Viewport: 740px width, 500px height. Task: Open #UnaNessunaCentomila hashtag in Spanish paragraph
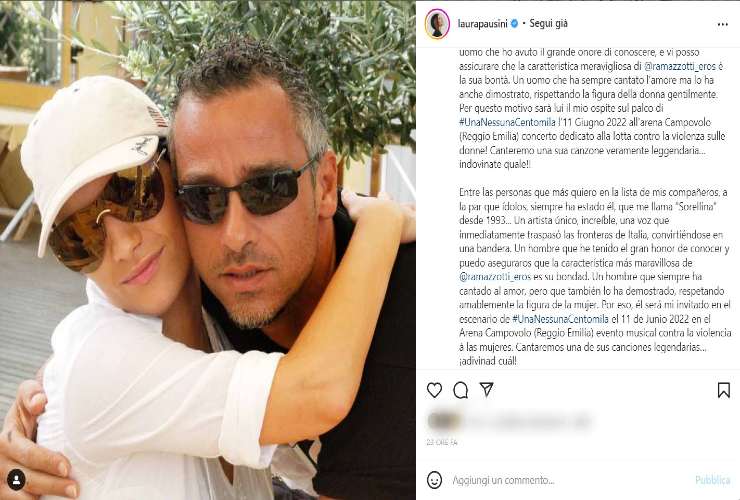(560, 319)
